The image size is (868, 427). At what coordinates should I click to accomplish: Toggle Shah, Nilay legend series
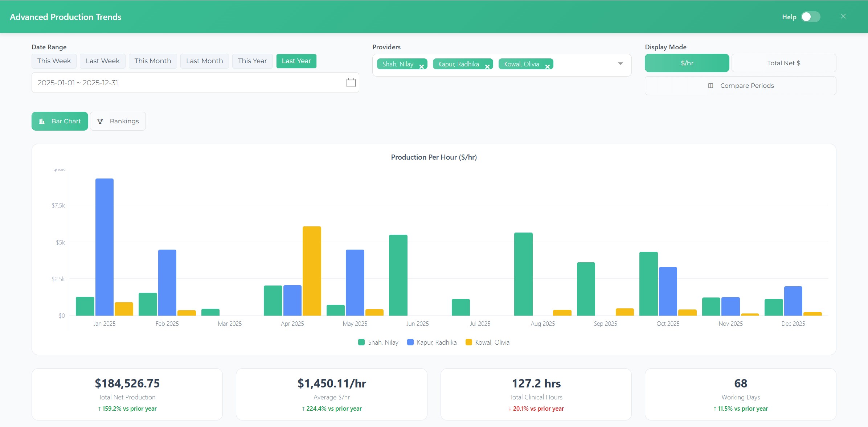(378, 342)
